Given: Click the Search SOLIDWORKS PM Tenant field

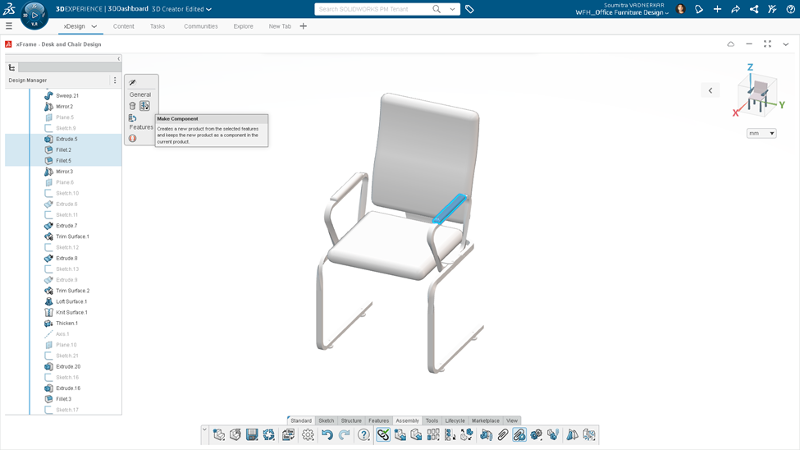Looking at the screenshot, I should pos(373,9).
